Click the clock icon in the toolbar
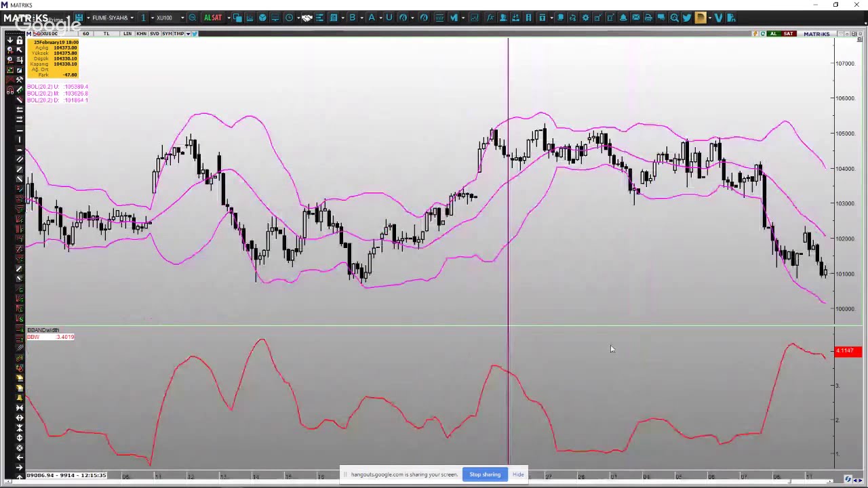Viewport: 868px width, 488px height. click(x=289, y=18)
